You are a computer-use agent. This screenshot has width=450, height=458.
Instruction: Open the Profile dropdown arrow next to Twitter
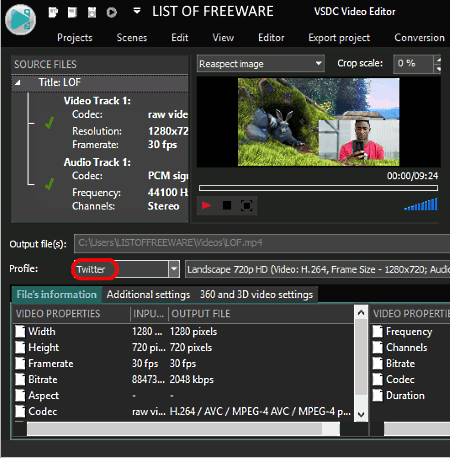pyautogui.click(x=174, y=269)
